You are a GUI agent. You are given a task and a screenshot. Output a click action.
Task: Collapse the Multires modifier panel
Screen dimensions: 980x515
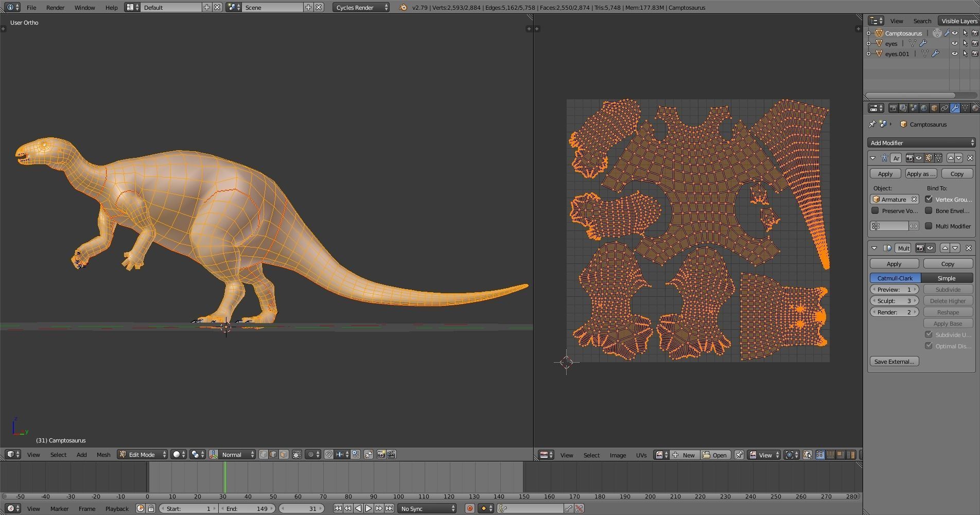pyautogui.click(x=874, y=248)
